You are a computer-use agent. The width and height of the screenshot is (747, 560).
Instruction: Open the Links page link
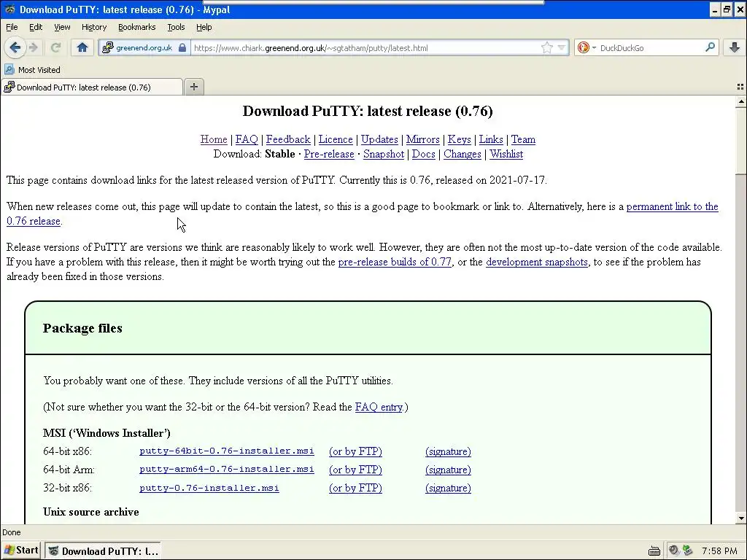click(x=491, y=139)
